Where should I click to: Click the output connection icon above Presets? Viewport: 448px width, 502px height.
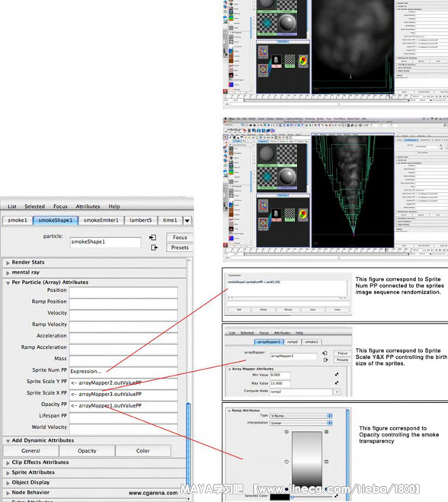click(x=154, y=248)
